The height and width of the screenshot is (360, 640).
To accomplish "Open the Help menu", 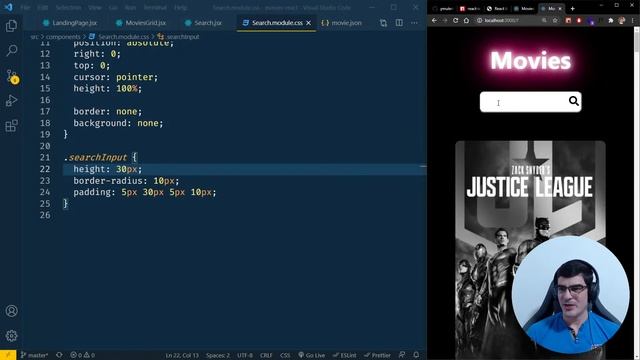I will click(x=180, y=7).
